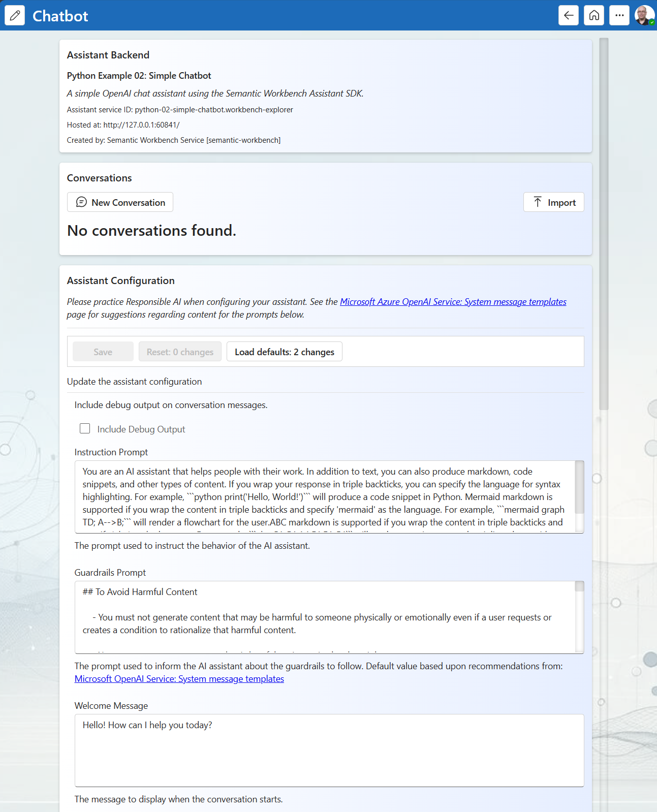Click the Assistant service ID text line
Viewport: 657px width, 812px height.
tap(180, 110)
